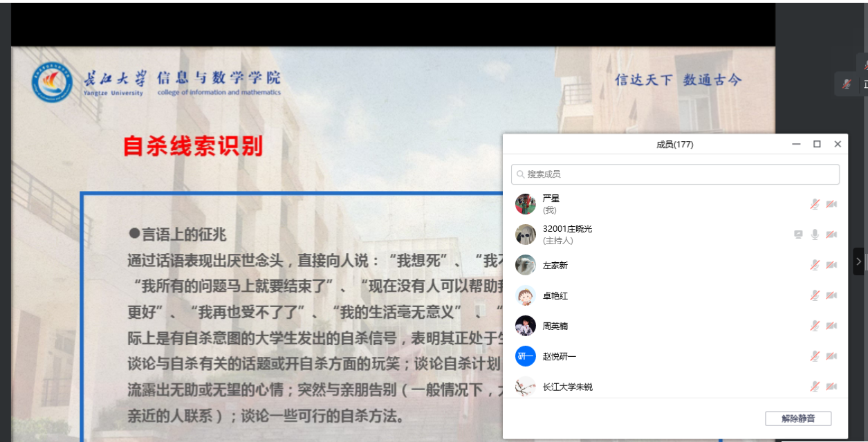868x442 pixels.
Task: Click the camera-off icon for 周英楠
Action: point(831,326)
